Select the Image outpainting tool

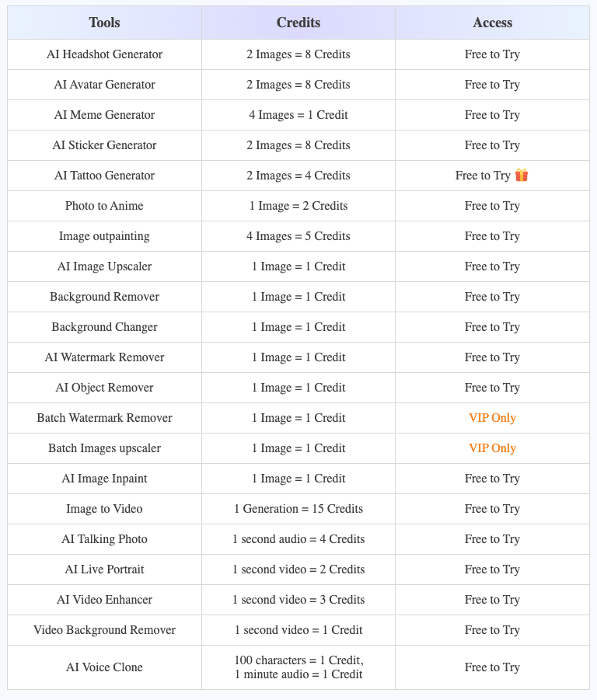104,236
